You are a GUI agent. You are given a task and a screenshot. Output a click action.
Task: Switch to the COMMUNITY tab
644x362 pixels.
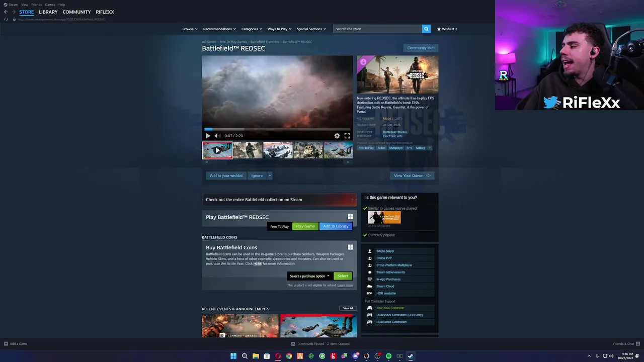(x=76, y=12)
